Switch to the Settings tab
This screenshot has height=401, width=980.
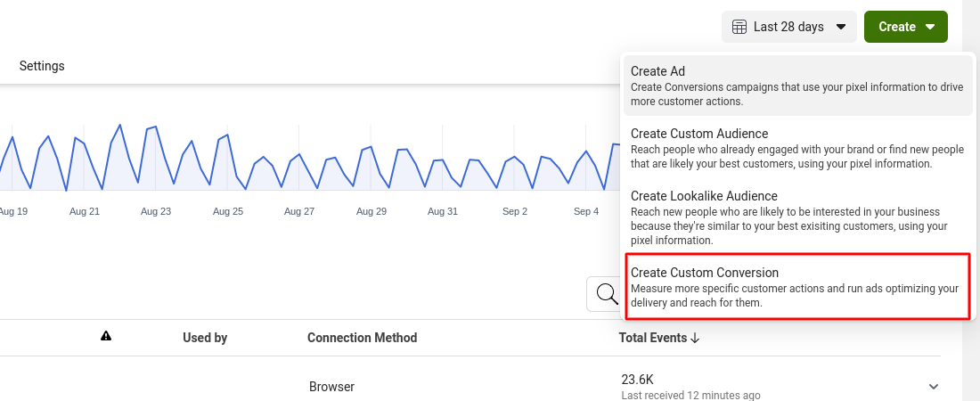42,66
